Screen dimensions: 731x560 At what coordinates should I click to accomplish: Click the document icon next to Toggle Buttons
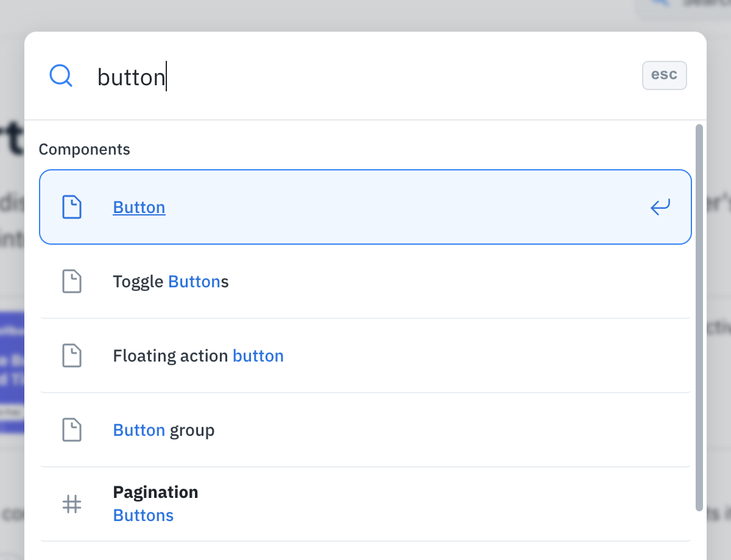pyautogui.click(x=72, y=282)
